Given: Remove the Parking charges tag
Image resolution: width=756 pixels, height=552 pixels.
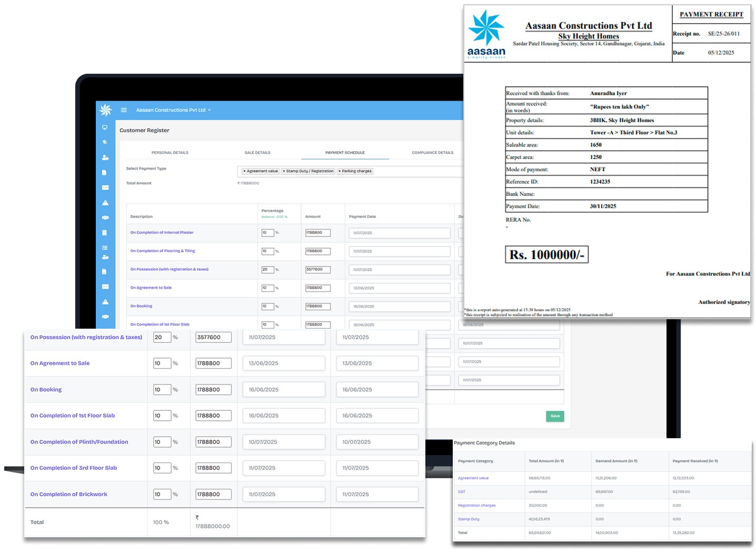Looking at the screenshot, I should point(340,171).
